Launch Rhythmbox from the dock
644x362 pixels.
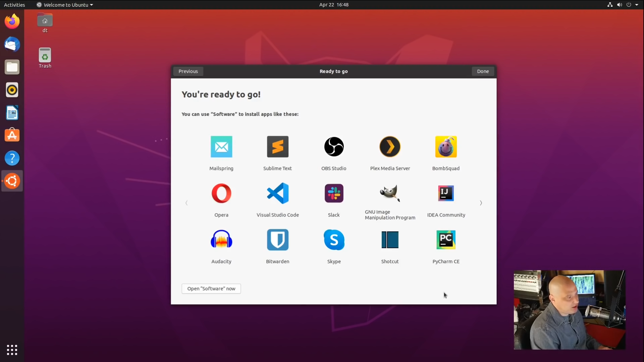click(x=12, y=90)
